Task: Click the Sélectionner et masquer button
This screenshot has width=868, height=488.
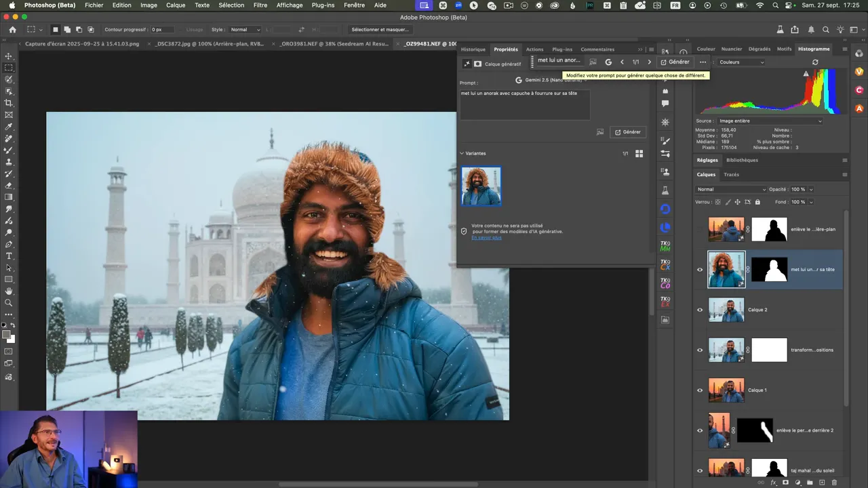Action: [x=380, y=30]
